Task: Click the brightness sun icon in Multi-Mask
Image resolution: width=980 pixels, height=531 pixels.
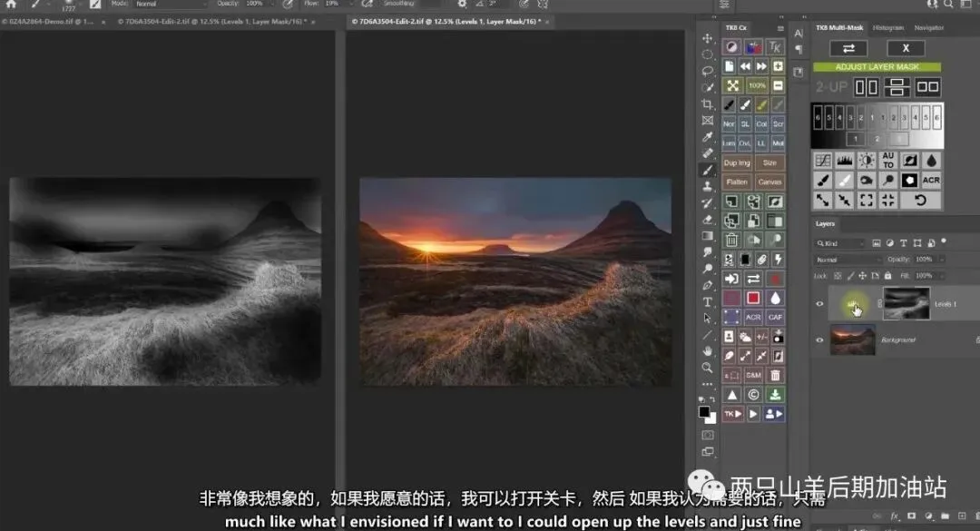Action: point(867,161)
